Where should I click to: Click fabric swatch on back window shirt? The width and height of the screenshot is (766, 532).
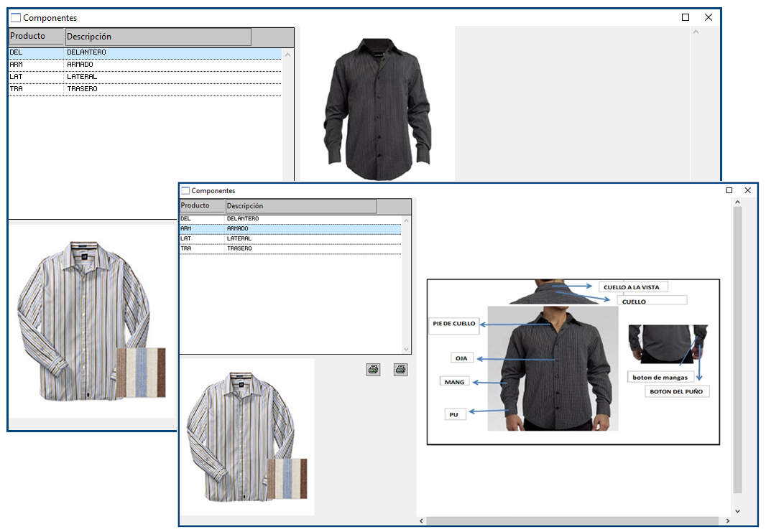pos(141,373)
